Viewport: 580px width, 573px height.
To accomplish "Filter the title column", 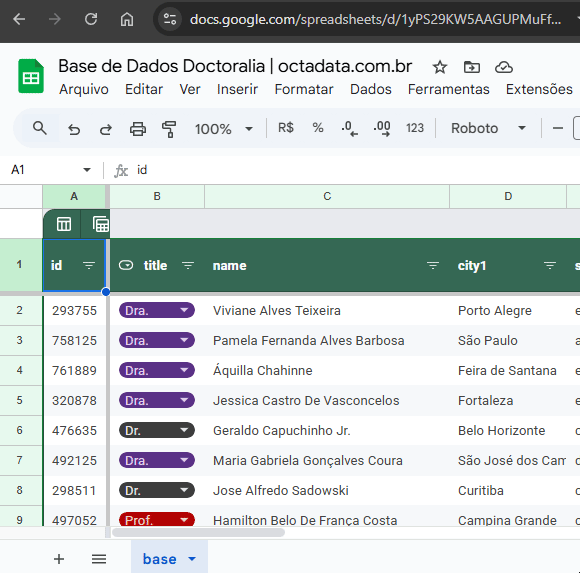I will (x=188, y=265).
